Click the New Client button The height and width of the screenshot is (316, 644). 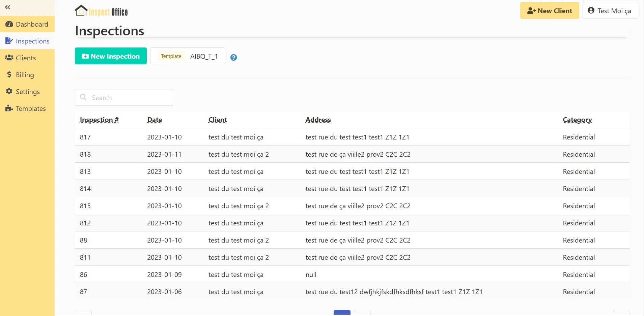click(x=549, y=11)
